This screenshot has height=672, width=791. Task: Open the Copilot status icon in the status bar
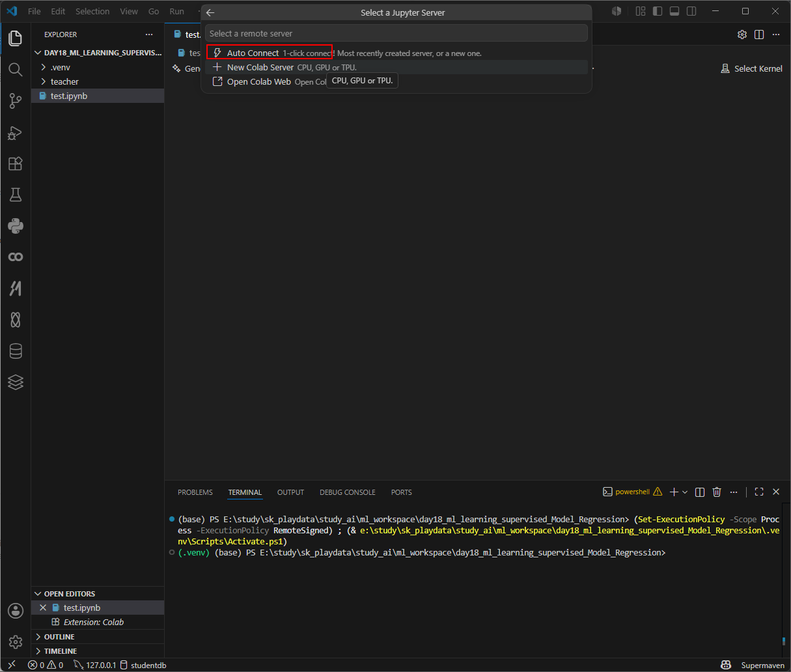pyautogui.click(x=726, y=665)
